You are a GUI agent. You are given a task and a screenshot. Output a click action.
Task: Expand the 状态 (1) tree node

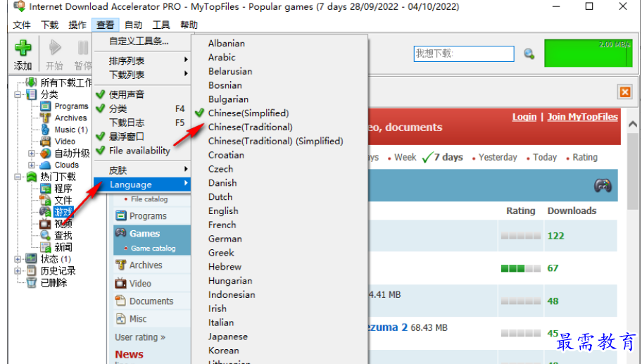click(x=18, y=259)
